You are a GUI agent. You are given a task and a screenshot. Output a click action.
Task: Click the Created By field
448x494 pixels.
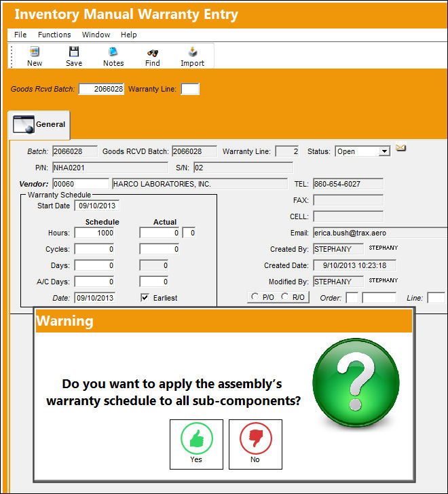coord(338,249)
